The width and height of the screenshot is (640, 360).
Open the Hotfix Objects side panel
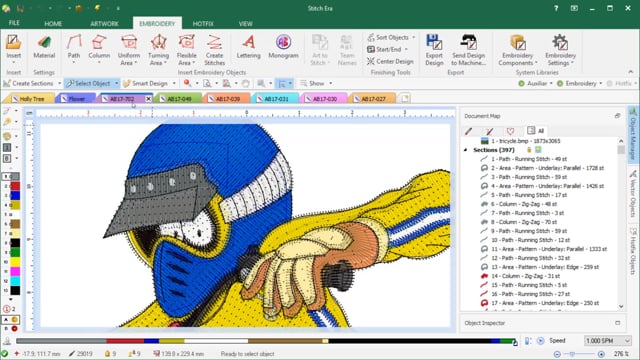[633, 251]
